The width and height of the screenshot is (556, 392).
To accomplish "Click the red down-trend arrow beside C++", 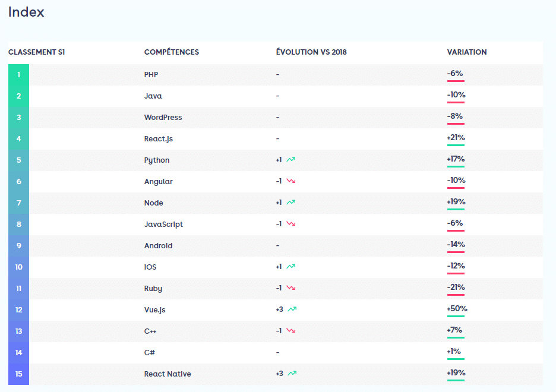I will 291,331.
